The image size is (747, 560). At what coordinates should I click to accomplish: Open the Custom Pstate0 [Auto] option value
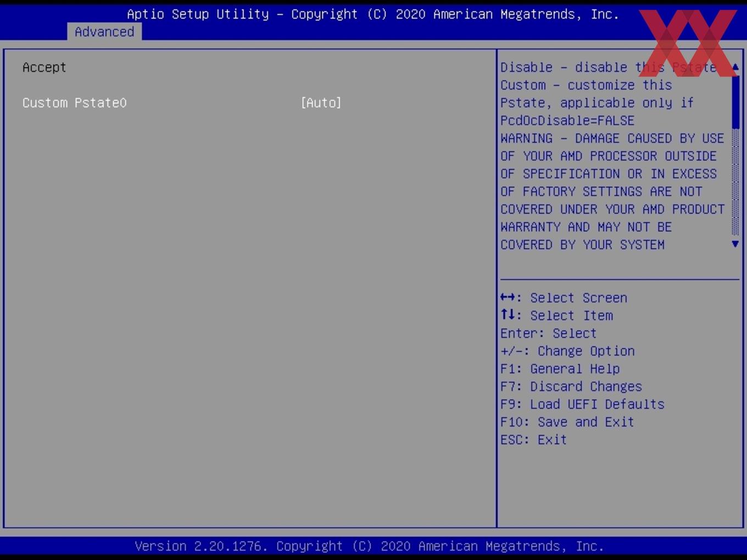321,103
